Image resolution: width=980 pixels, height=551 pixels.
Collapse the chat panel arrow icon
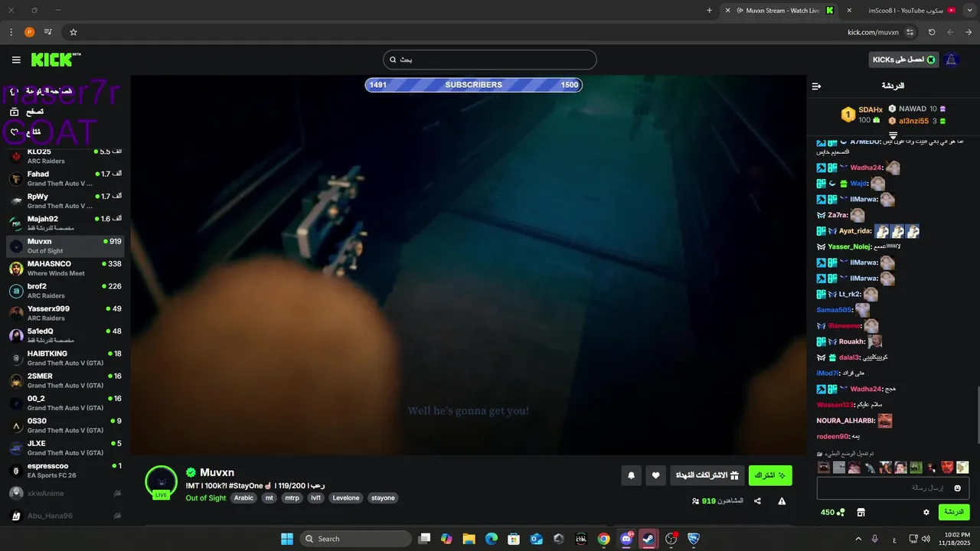pyautogui.click(x=816, y=86)
